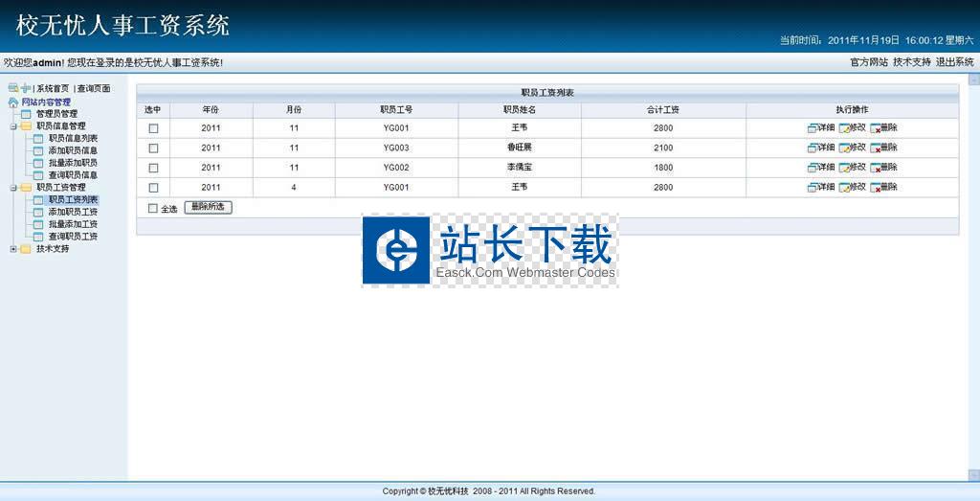Image resolution: width=980 pixels, height=501 pixels.
Task: Expand the 技术支持 folder in the tree
Action: pyautogui.click(x=13, y=249)
